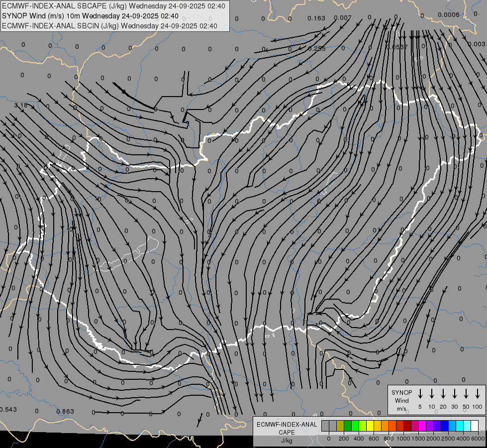Pick the dark green CAPE swatch
487x448 pixels.
click(x=348, y=426)
